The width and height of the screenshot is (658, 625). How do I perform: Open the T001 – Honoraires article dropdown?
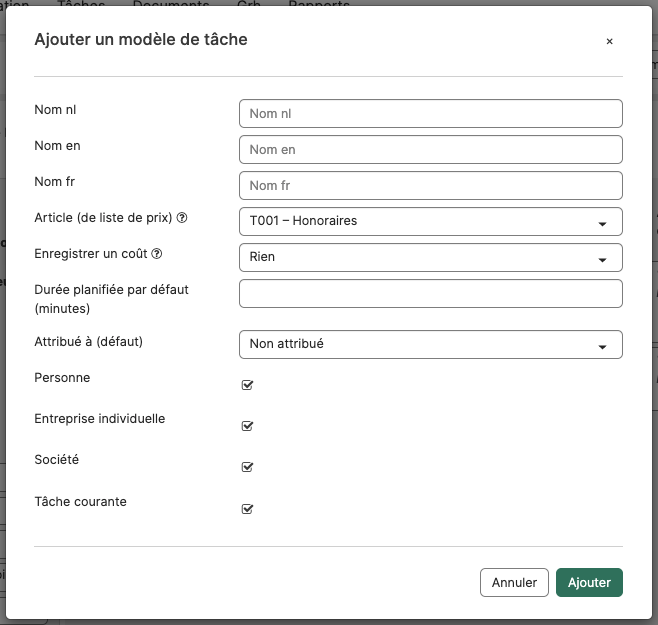pyautogui.click(x=431, y=221)
